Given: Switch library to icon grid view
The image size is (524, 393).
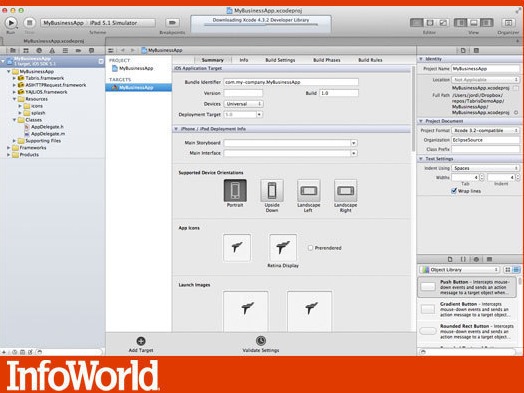Looking at the screenshot, I should coord(508,270).
